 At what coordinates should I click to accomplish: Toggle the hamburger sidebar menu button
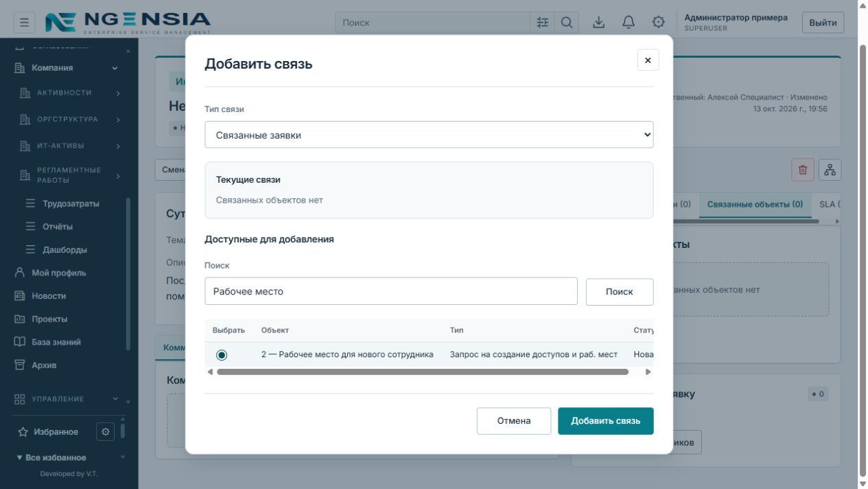coord(24,23)
